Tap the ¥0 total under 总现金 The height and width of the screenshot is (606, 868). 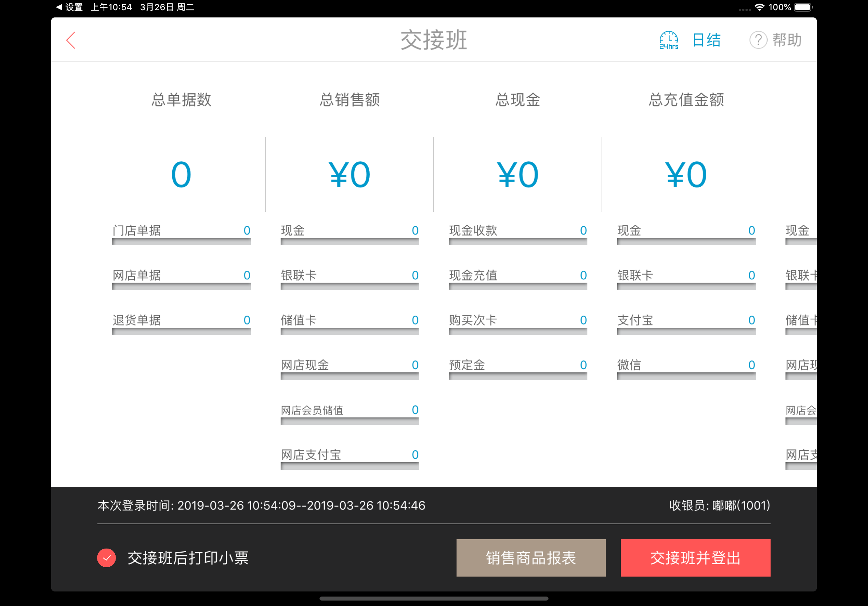(x=517, y=175)
